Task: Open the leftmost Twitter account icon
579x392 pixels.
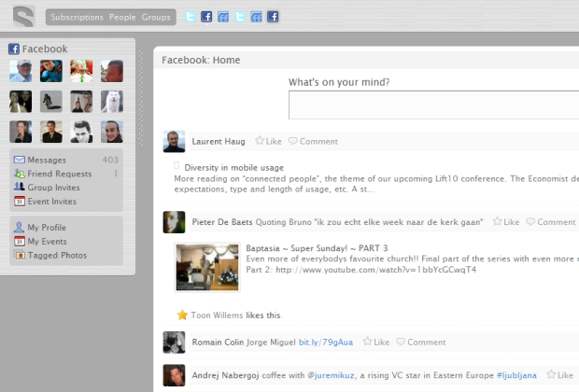Action: (190, 17)
